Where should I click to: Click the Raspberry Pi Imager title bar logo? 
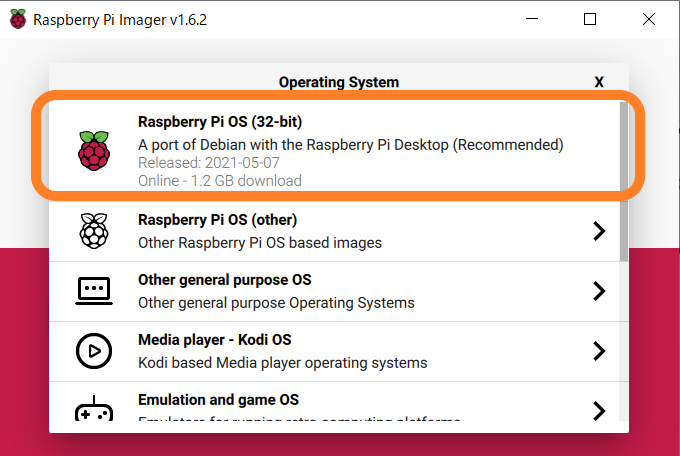pyautogui.click(x=18, y=19)
